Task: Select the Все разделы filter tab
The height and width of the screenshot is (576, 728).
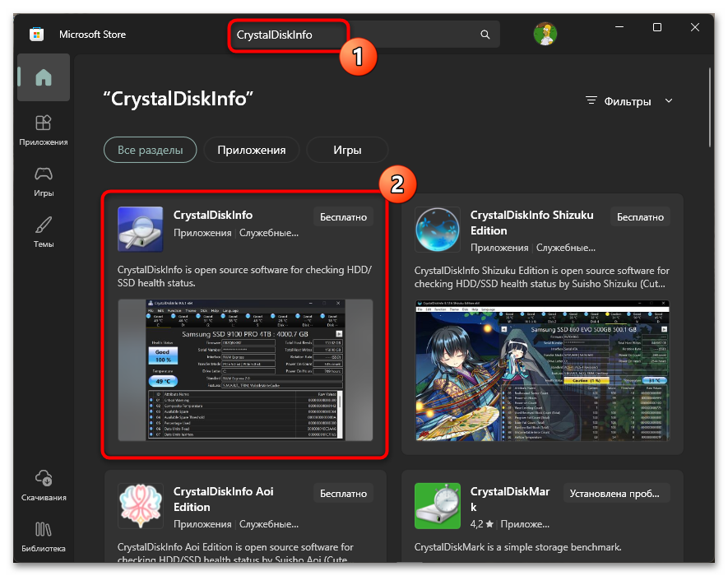Action: [x=150, y=150]
